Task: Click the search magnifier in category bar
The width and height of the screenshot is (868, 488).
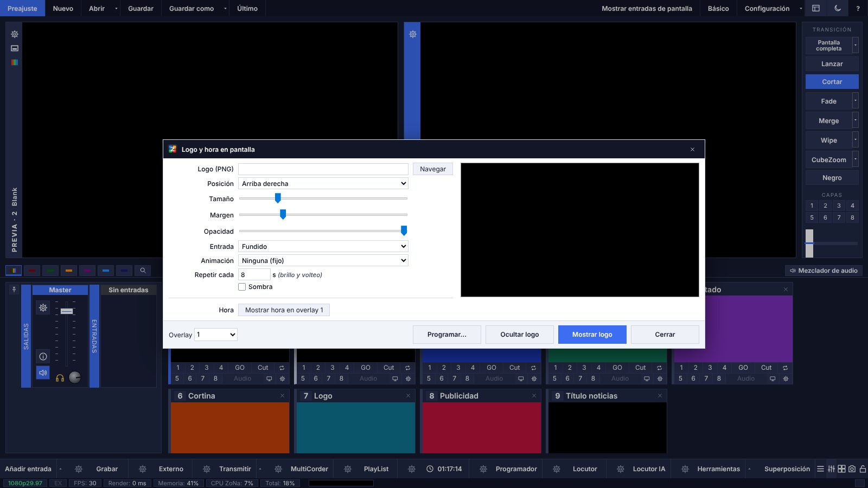Action: tap(143, 270)
